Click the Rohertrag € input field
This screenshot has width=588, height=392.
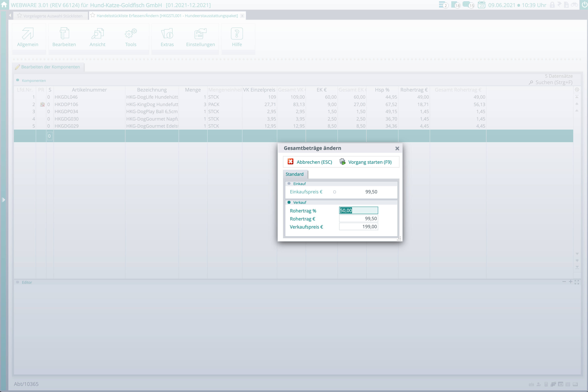(358, 219)
